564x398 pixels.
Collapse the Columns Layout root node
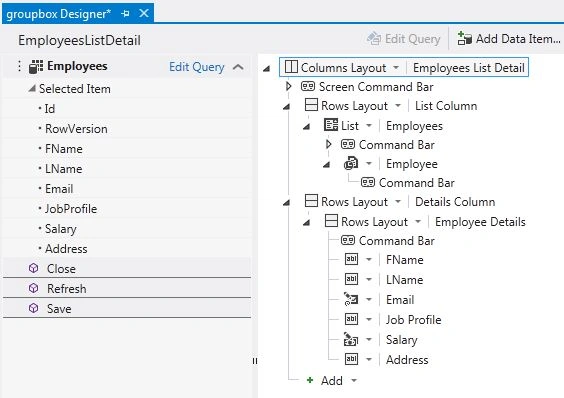click(x=266, y=68)
